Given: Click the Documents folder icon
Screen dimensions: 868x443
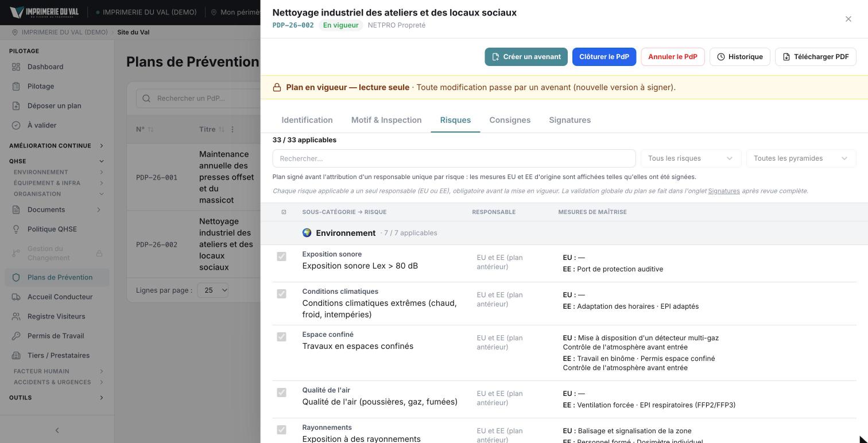Looking at the screenshot, I should 16,209.
